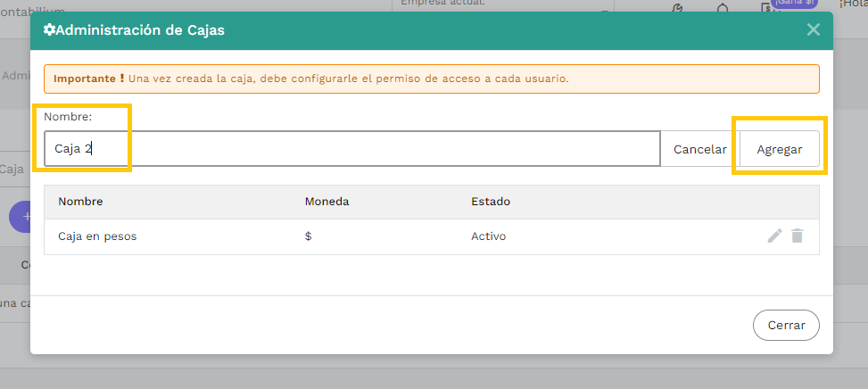Open the wrench settings icon in the top bar
The height and width of the screenshot is (389, 868).
tap(677, 8)
